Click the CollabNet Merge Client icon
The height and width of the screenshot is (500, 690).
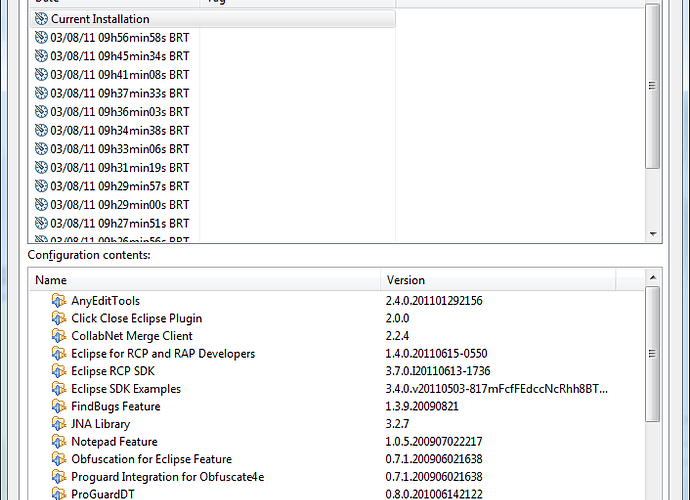click(x=59, y=336)
